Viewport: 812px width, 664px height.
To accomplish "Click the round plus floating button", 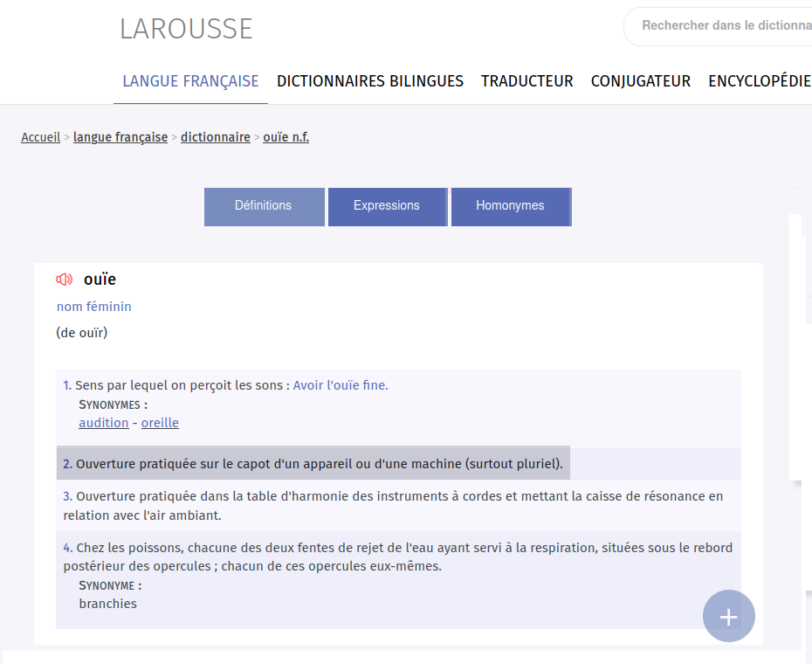I will (x=728, y=616).
